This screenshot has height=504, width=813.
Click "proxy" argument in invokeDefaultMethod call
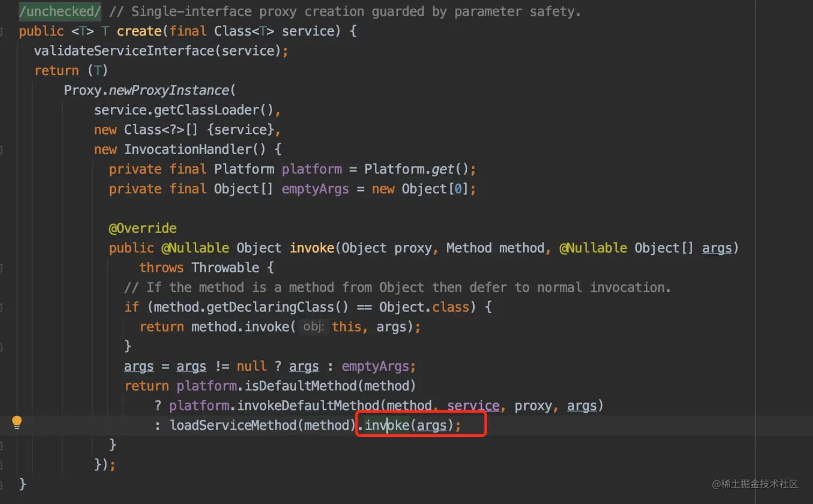tap(533, 406)
